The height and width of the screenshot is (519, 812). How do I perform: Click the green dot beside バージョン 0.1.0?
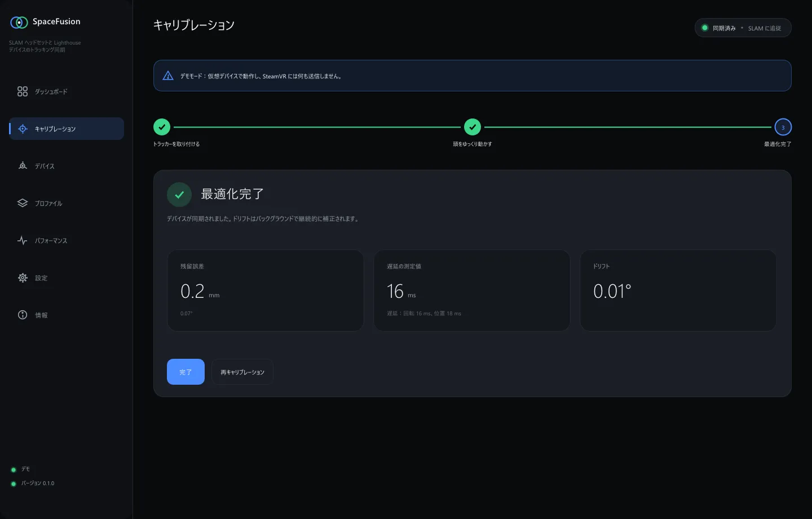pos(14,483)
